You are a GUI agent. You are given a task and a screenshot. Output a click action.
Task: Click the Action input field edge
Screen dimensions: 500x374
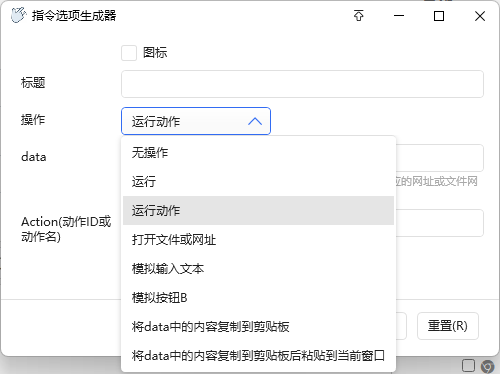pyautogui.click(x=440, y=223)
